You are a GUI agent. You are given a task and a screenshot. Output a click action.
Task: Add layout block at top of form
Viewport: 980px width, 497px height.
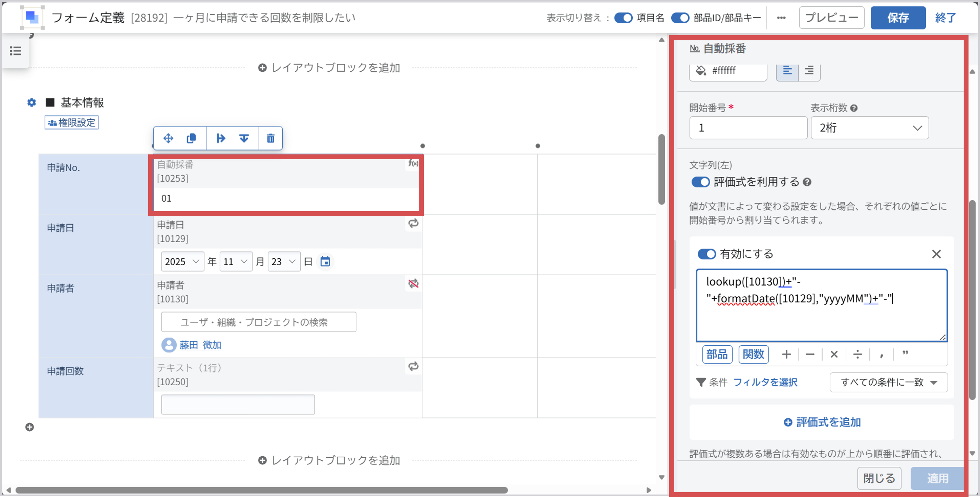click(x=329, y=68)
